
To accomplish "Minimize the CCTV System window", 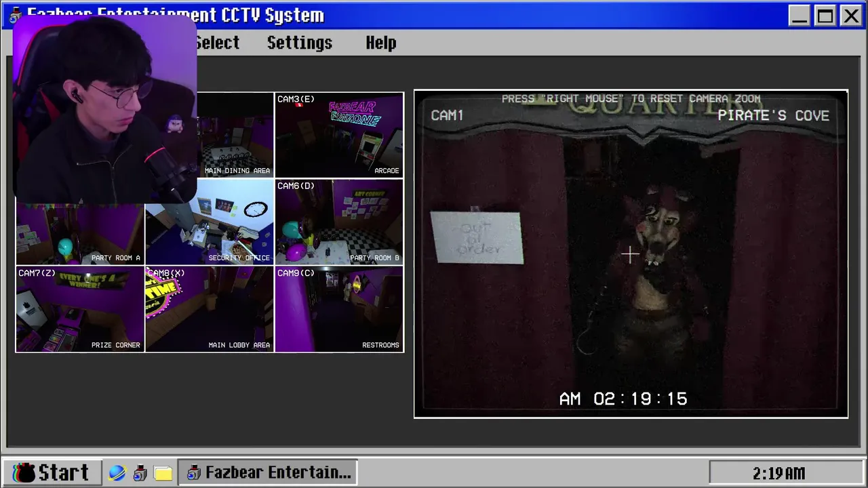I will point(800,16).
